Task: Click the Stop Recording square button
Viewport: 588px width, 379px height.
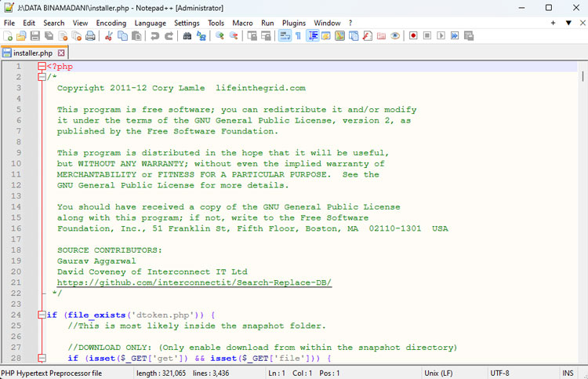Action: pos(427,35)
